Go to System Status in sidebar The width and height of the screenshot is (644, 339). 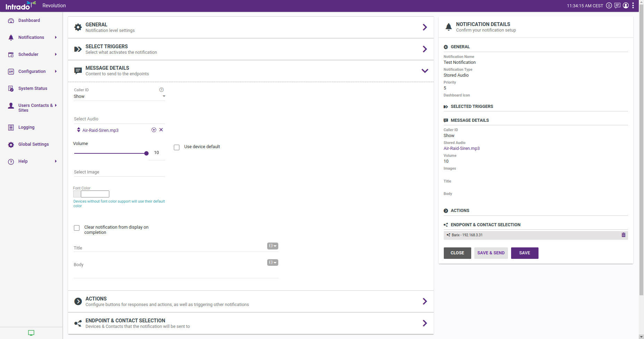click(x=33, y=88)
